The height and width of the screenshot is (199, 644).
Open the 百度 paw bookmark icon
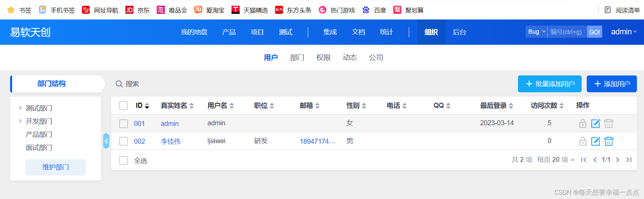366,10
